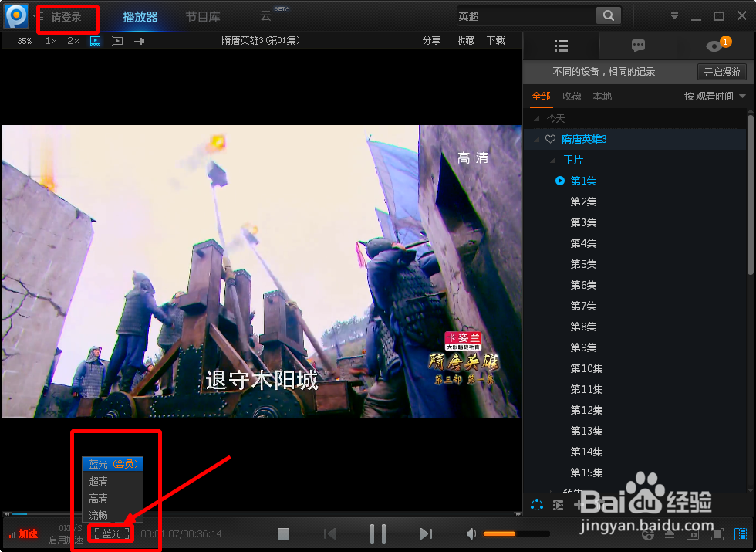
Task: Set video size to 2×
Action: pos(73,41)
